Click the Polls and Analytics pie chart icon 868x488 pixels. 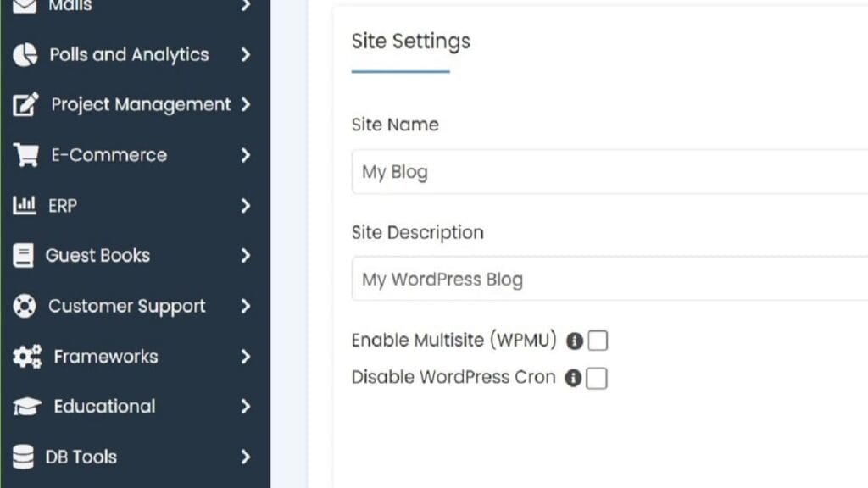pos(25,54)
